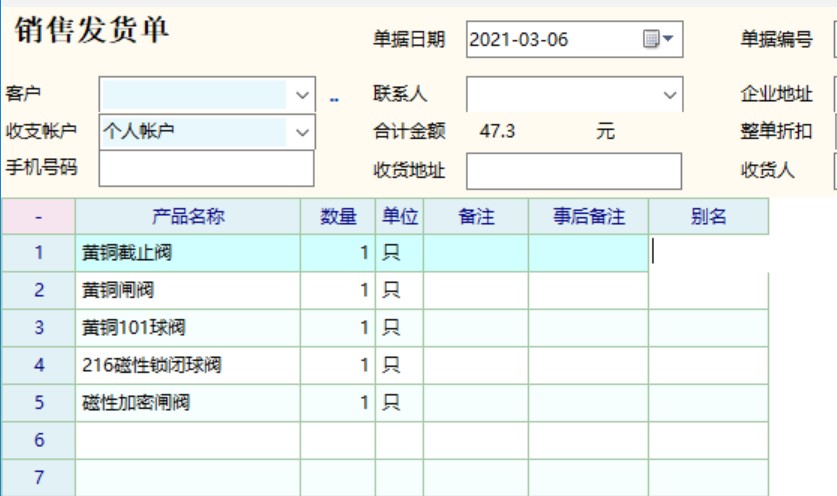Screen dimensions: 837x496
Task: Click the '..' customer lookup button
Action: 334,96
